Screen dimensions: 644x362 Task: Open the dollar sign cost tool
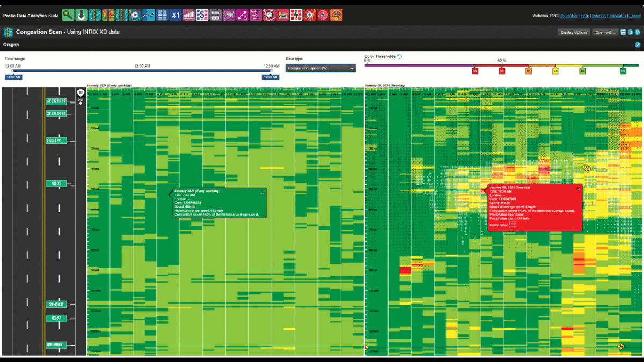pos(202,15)
